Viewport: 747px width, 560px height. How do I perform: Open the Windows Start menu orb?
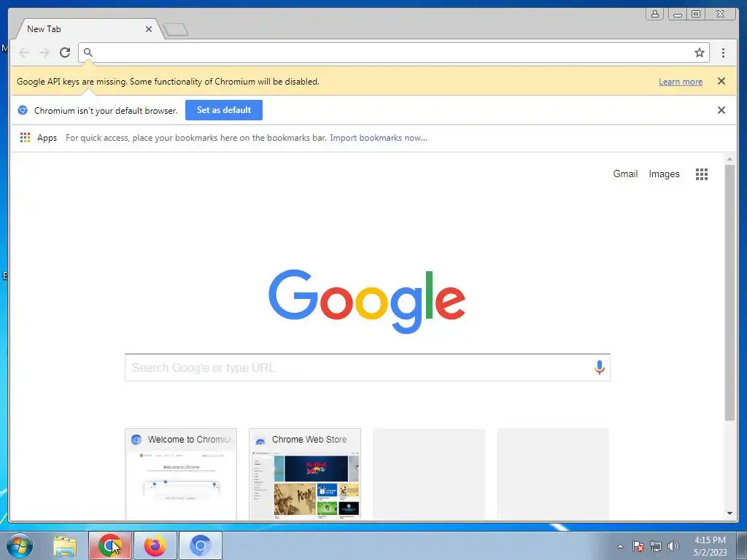pos(20,545)
